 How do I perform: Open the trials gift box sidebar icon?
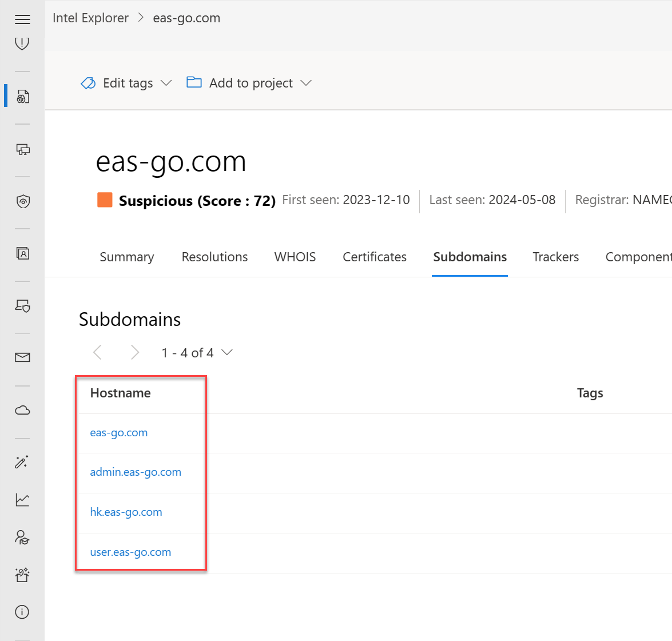pos(22,575)
